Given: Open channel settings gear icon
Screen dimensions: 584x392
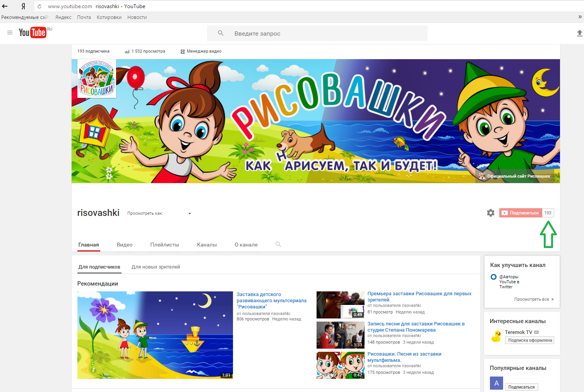Looking at the screenshot, I should pyautogui.click(x=491, y=213).
